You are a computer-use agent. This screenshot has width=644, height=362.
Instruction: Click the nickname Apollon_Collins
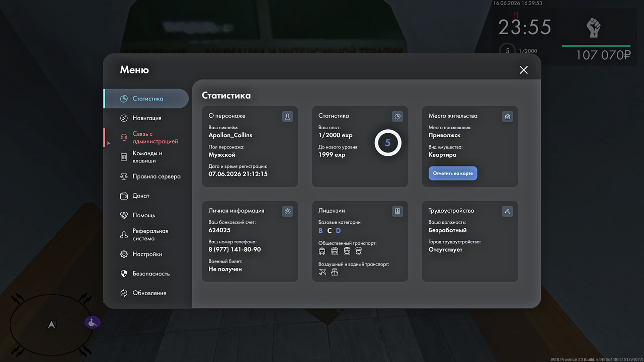tap(230, 135)
